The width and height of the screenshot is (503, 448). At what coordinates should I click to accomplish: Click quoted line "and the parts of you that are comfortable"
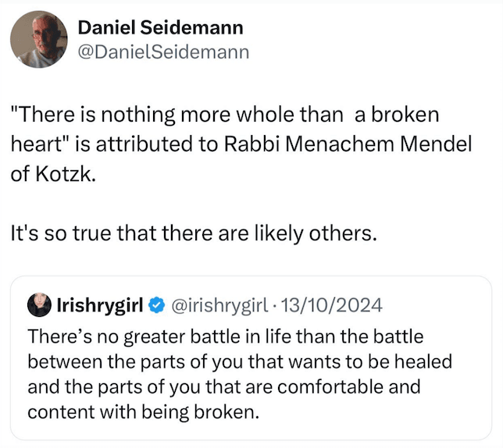(206, 387)
